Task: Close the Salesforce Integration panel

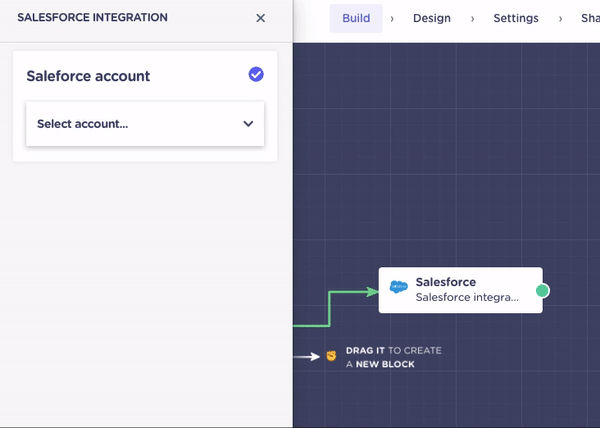Action: [261, 18]
